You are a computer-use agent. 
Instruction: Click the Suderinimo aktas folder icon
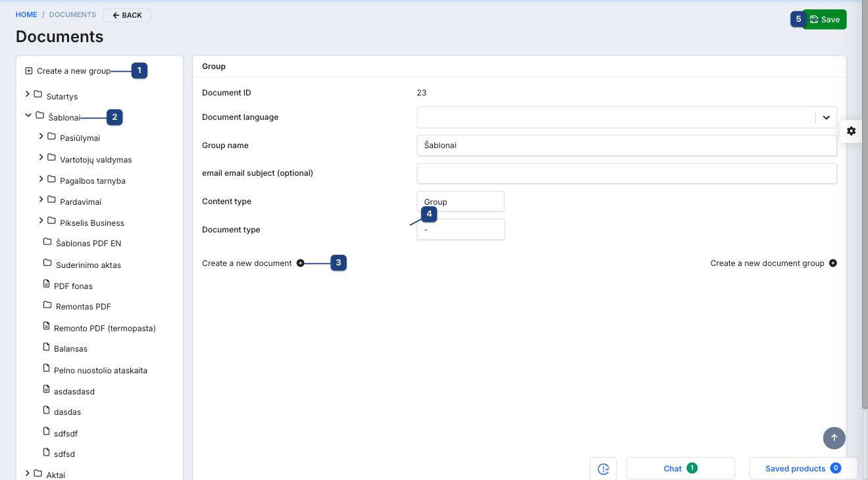coord(47,263)
